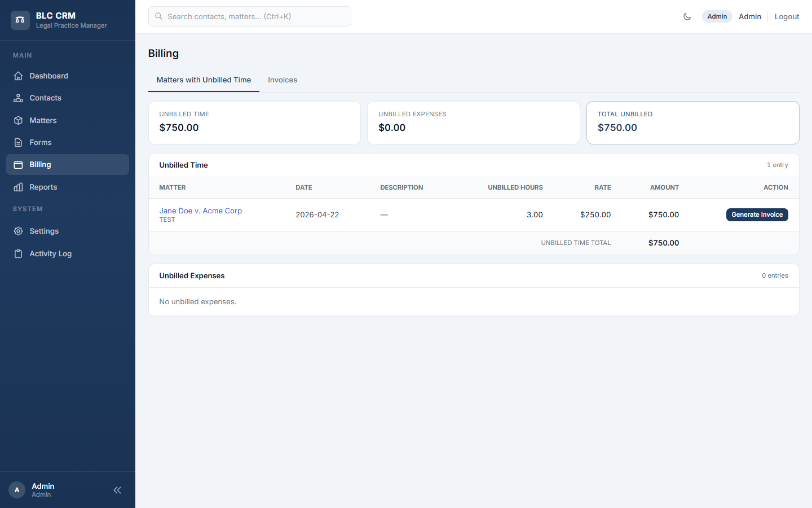View the Activity Log menu label
The width and height of the screenshot is (812, 508).
coord(50,254)
